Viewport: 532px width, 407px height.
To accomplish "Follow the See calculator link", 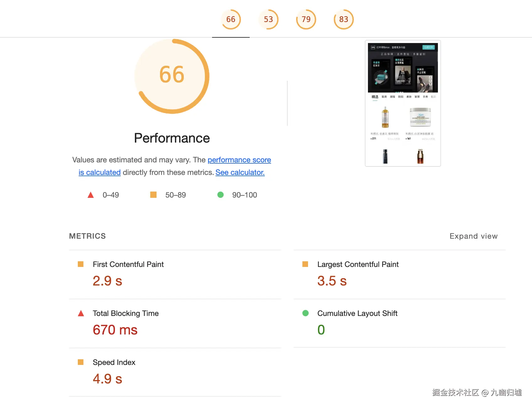I will pyautogui.click(x=240, y=172).
